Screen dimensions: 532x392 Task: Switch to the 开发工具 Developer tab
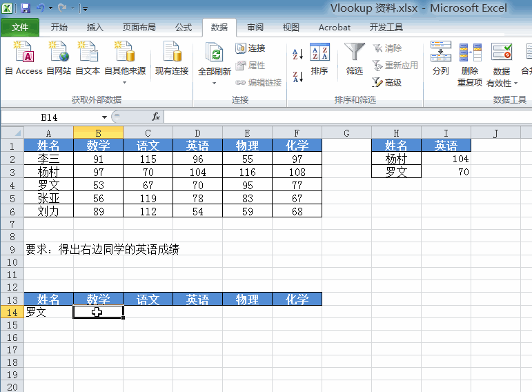click(x=386, y=27)
